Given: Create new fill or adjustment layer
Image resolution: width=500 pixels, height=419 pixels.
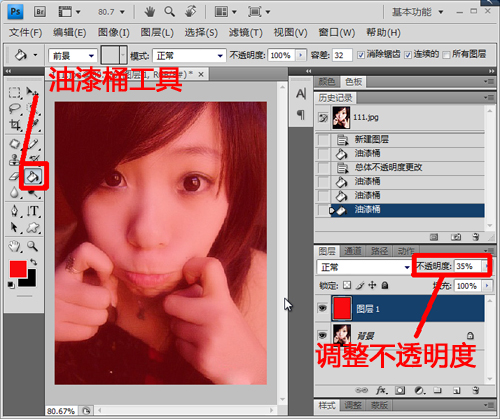Looking at the screenshot, I should click(419, 390).
